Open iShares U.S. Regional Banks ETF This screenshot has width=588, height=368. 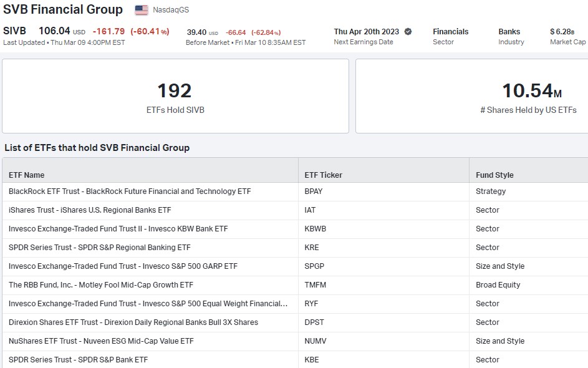tap(90, 210)
